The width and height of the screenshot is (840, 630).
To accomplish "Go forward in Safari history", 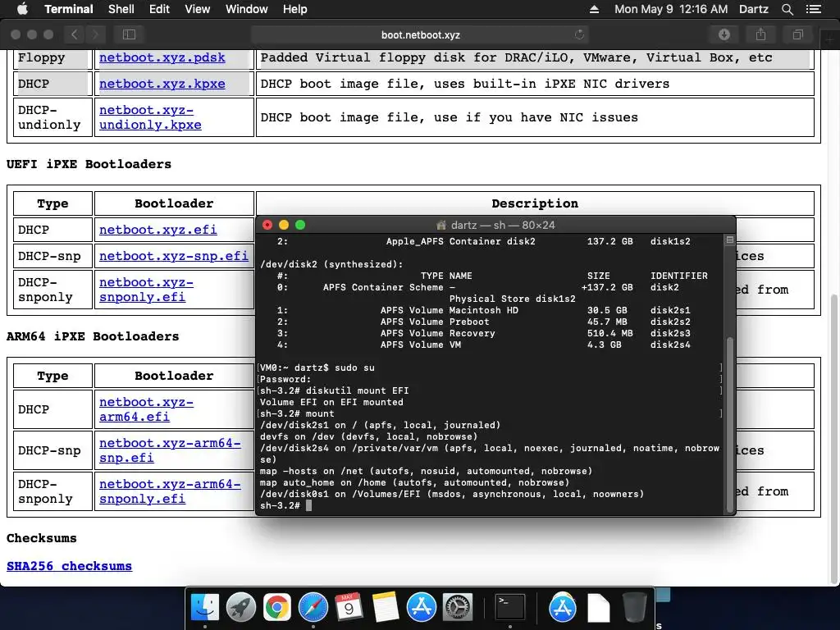I will (x=95, y=34).
